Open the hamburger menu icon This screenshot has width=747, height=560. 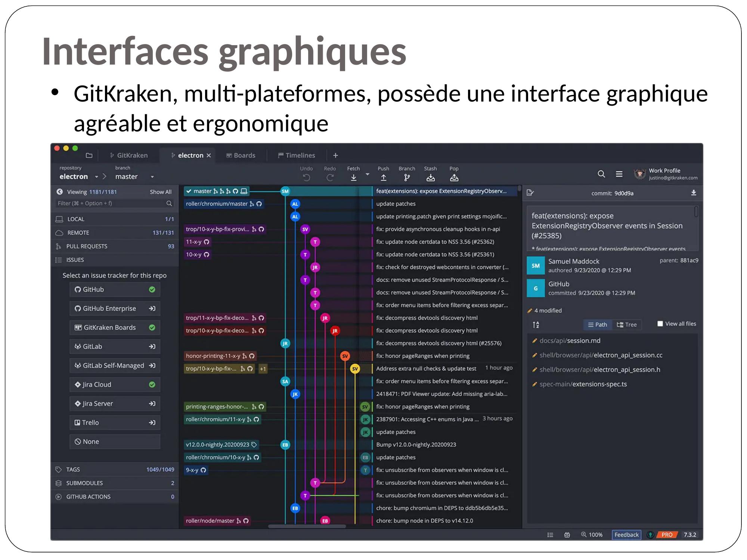(x=619, y=174)
